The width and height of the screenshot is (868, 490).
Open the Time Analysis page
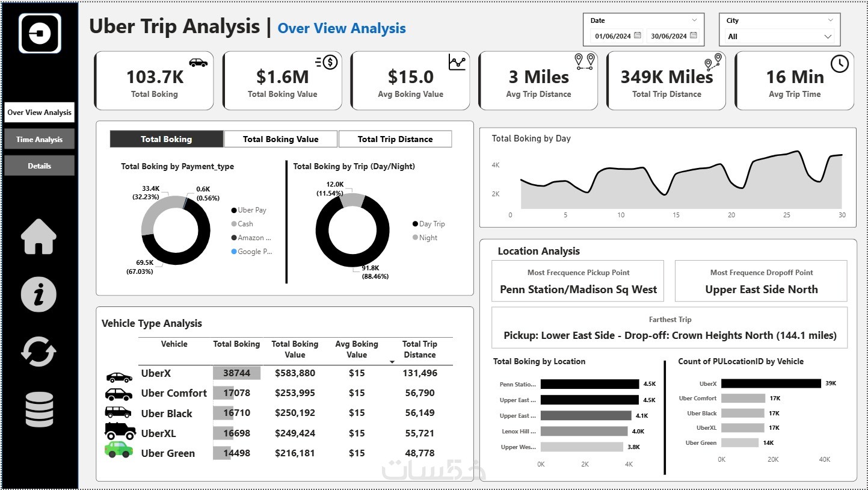tap(40, 139)
